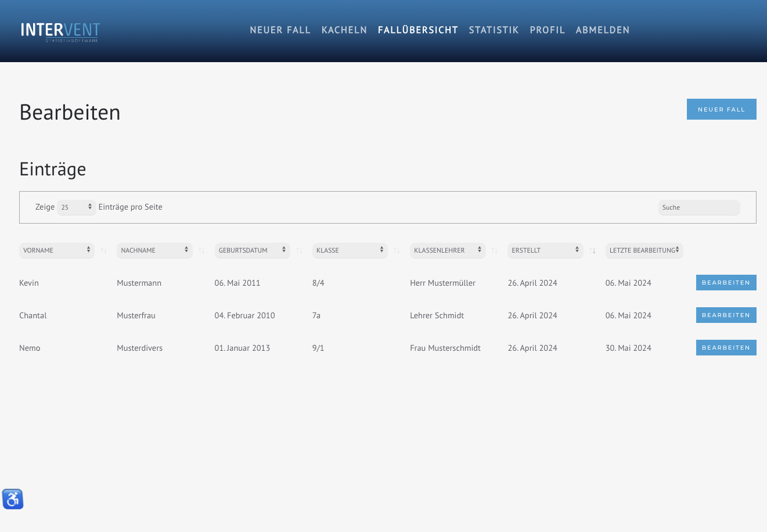Click Bearbeiten for Nemo Musterdivers
The width and height of the screenshot is (767, 532).
(726, 348)
